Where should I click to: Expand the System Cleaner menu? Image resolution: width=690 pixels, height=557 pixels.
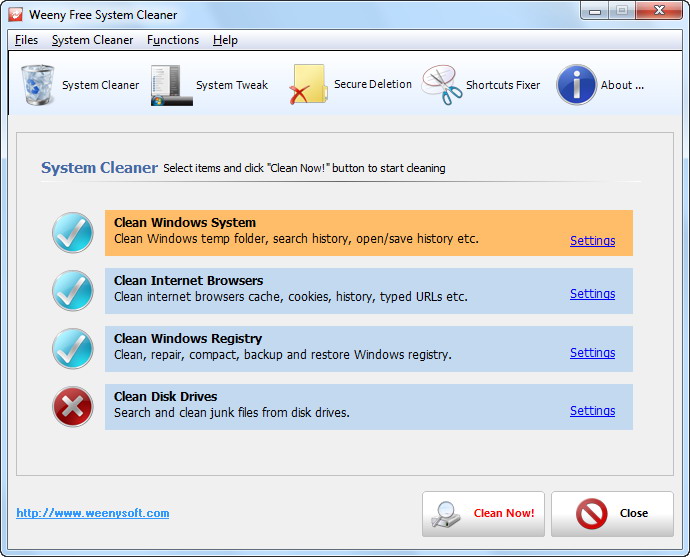[92, 40]
